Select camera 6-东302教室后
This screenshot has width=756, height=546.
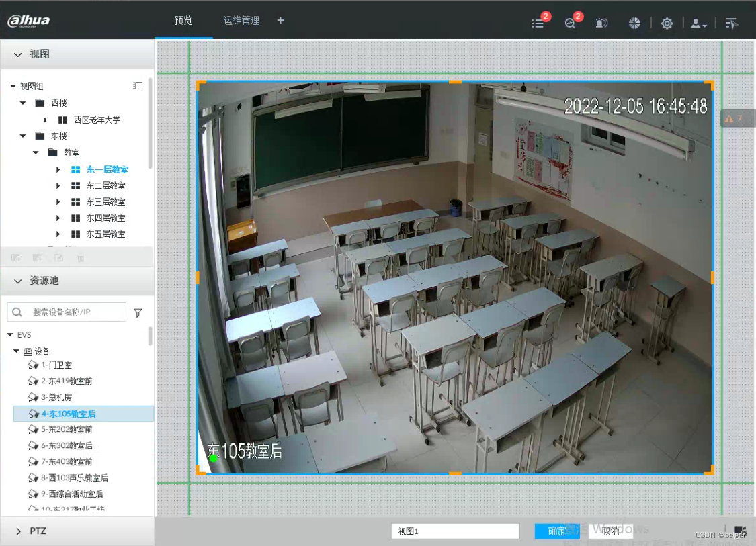pyautogui.click(x=67, y=446)
